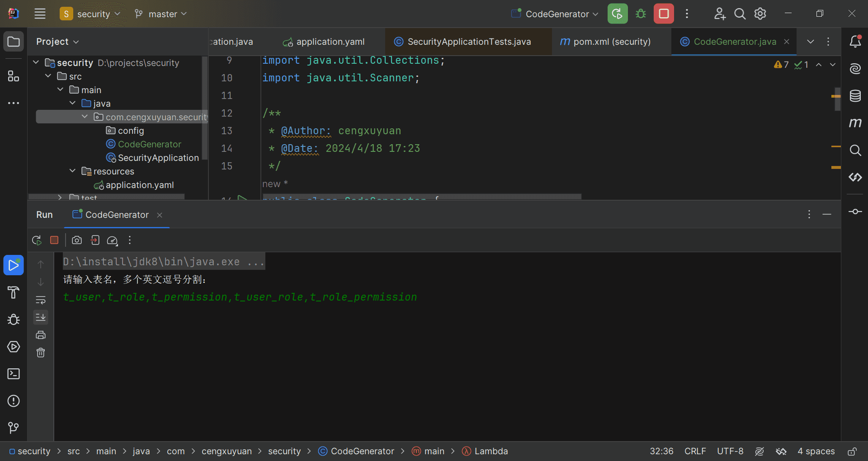Viewport: 868px width, 461px height.
Task: Open more run actions in title bar
Action: pos(687,14)
